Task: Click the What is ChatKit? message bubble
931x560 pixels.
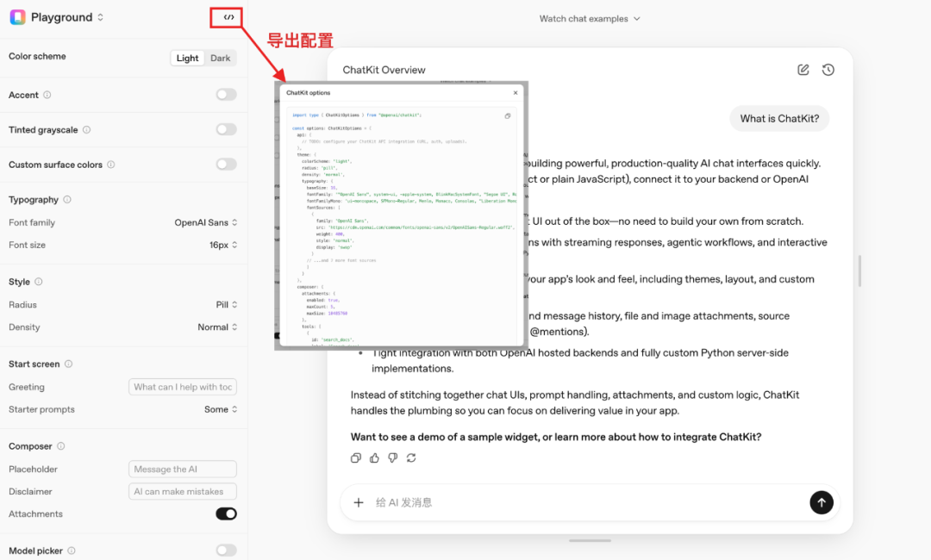Action: tap(779, 119)
